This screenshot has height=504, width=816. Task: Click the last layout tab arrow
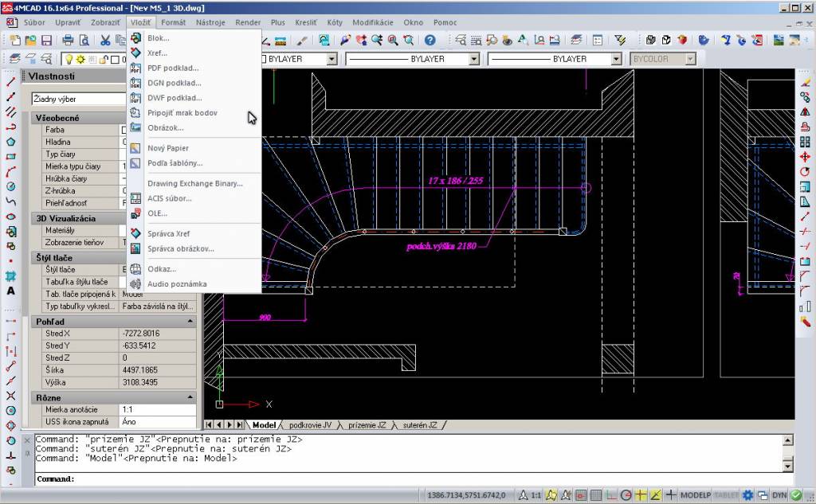[240, 425]
